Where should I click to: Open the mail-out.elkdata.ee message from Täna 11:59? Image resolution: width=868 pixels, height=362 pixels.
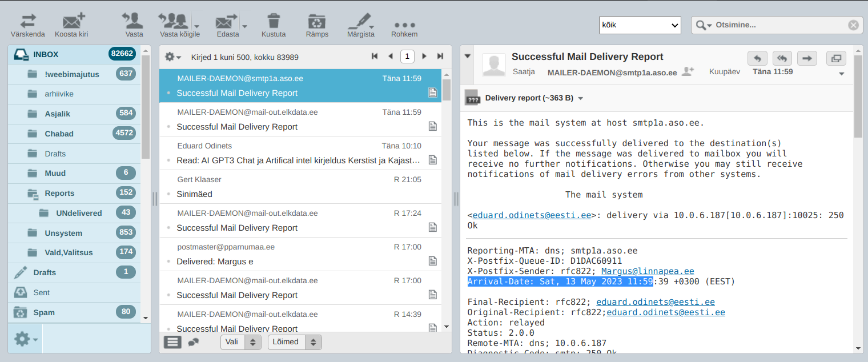click(300, 119)
